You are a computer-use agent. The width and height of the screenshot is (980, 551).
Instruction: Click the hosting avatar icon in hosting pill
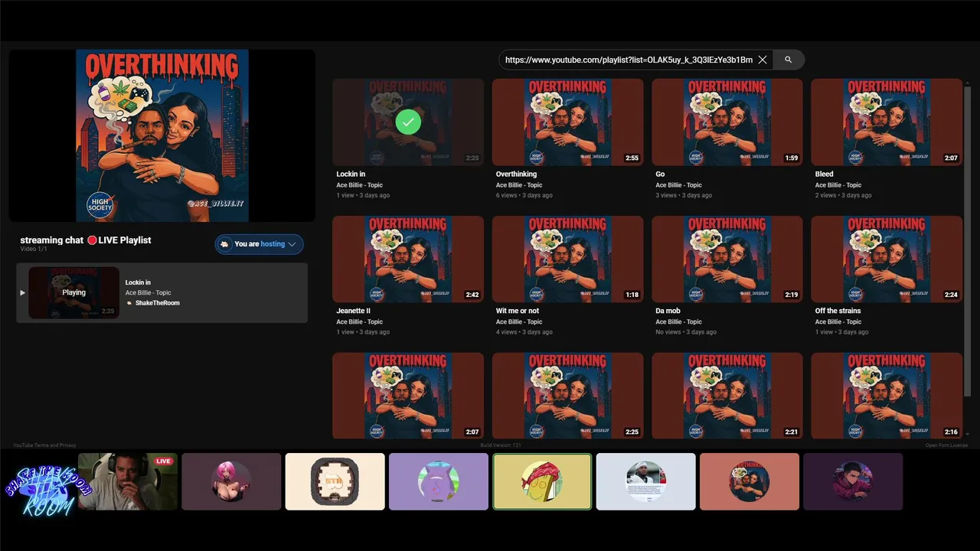224,244
